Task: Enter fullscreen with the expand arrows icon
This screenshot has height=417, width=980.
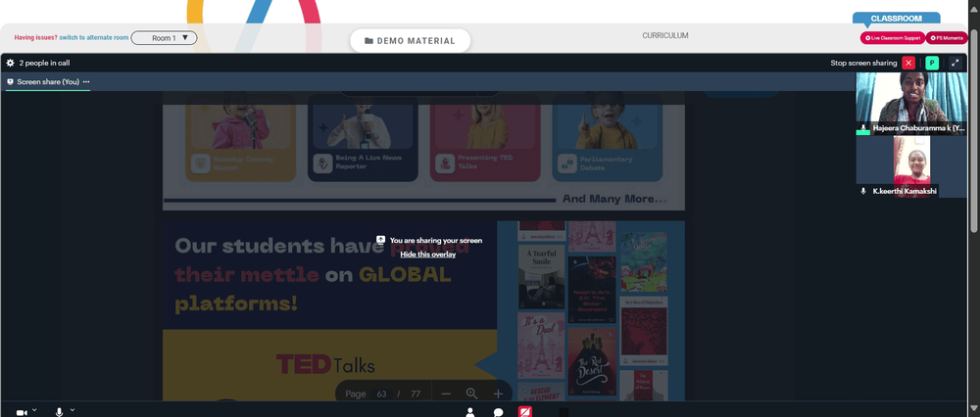Action: coord(955,63)
